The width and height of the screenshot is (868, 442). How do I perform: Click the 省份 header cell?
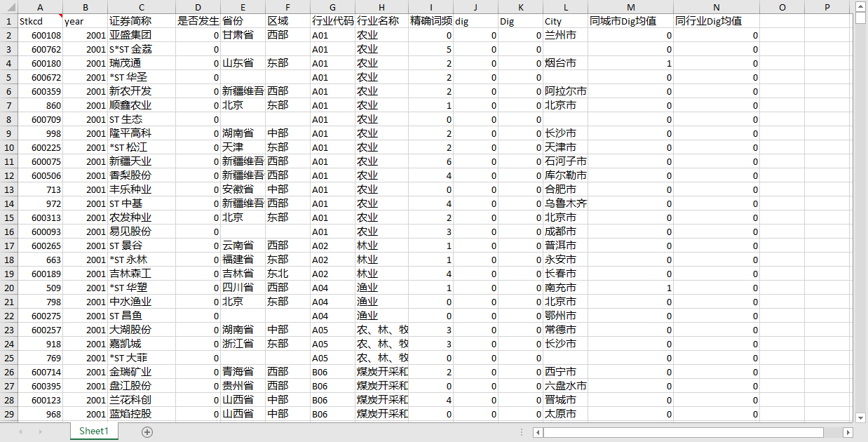click(x=243, y=21)
